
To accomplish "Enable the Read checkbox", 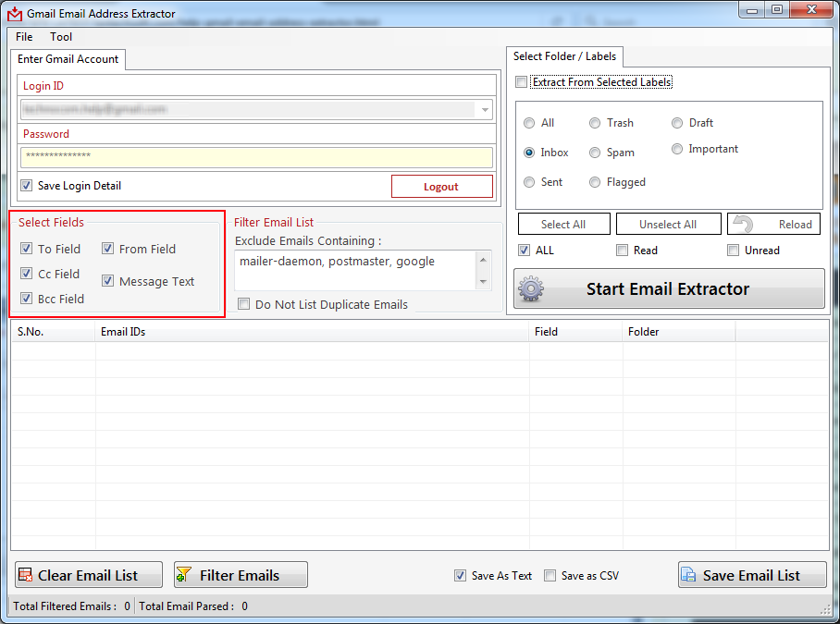I will click(622, 250).
